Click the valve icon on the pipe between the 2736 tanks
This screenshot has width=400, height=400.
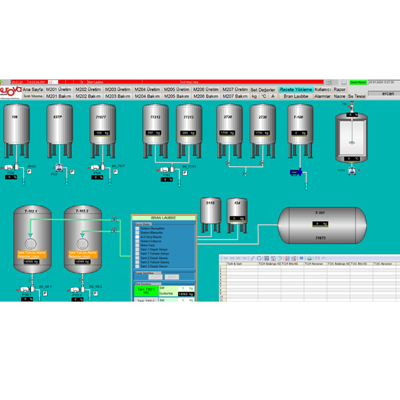(245, 173)
